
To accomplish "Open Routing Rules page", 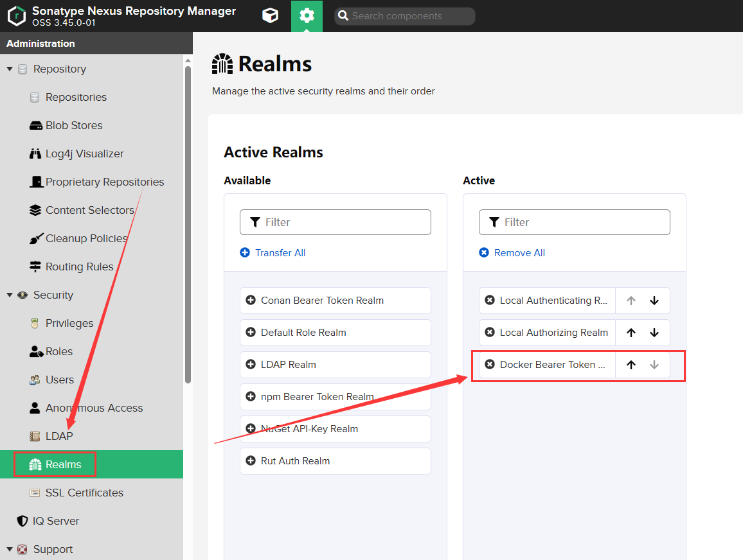I will pyautogui.click(x=79, y=267).
